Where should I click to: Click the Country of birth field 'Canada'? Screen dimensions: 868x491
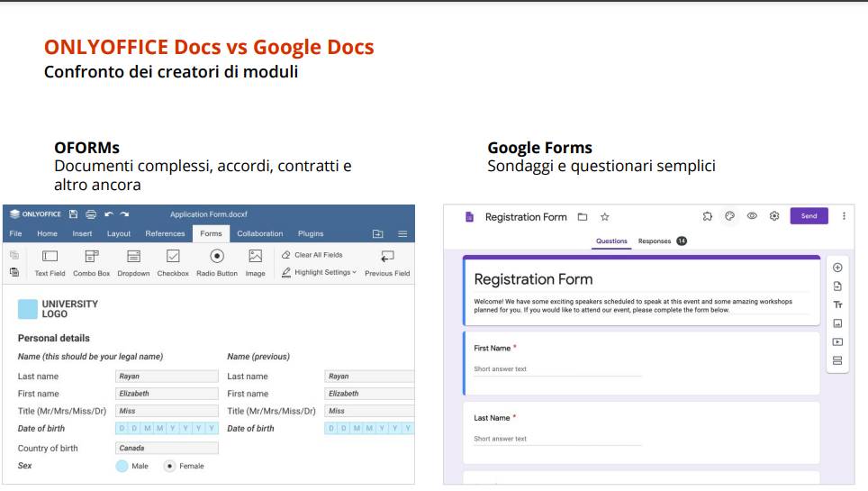167,448
